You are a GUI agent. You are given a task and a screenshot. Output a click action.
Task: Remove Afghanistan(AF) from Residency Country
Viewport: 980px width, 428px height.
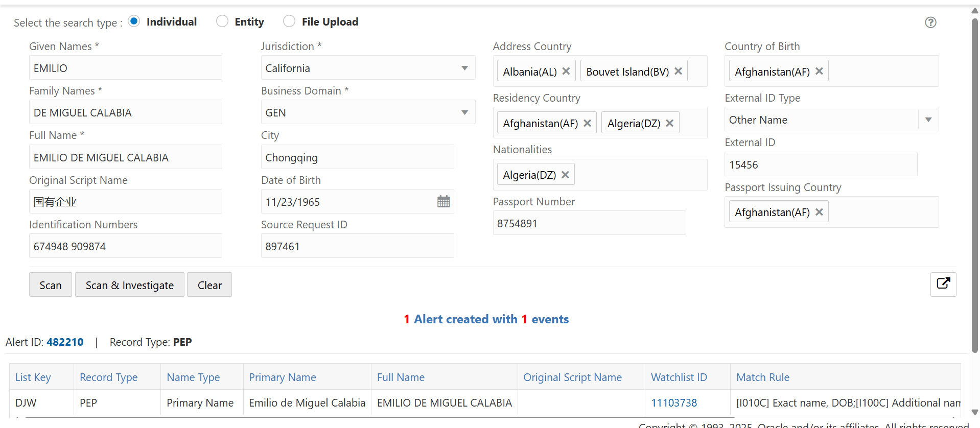click(587, 123)
